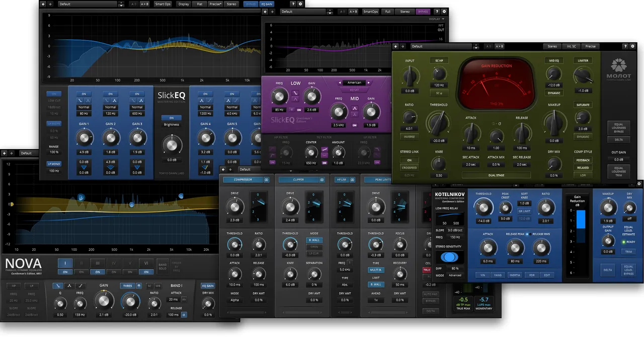Viewport: 644px width, 337px height.
Task: Select bell filter shape icon in Nova
Action: (x=69, y=286)
